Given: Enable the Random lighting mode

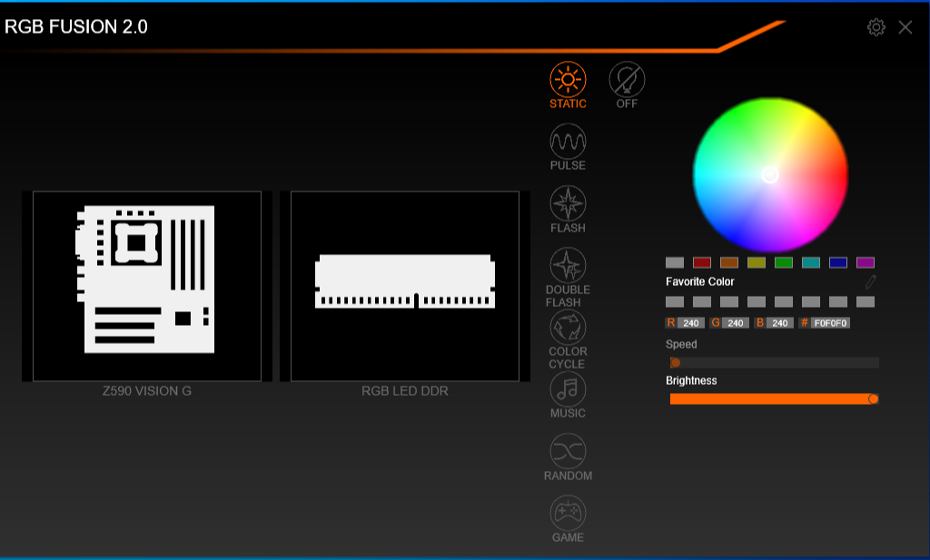Looking at the screenshot, I should click(568, 451).
